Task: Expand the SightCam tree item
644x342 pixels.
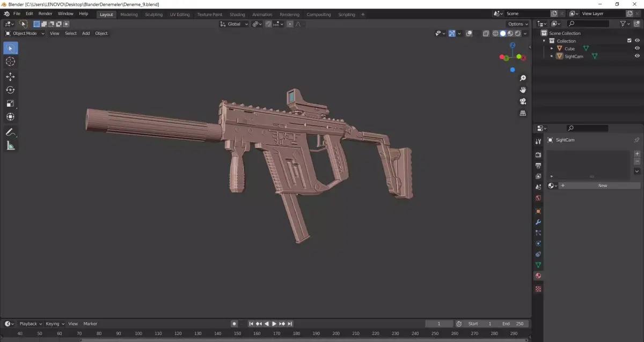Action: (x=552, y=56)
